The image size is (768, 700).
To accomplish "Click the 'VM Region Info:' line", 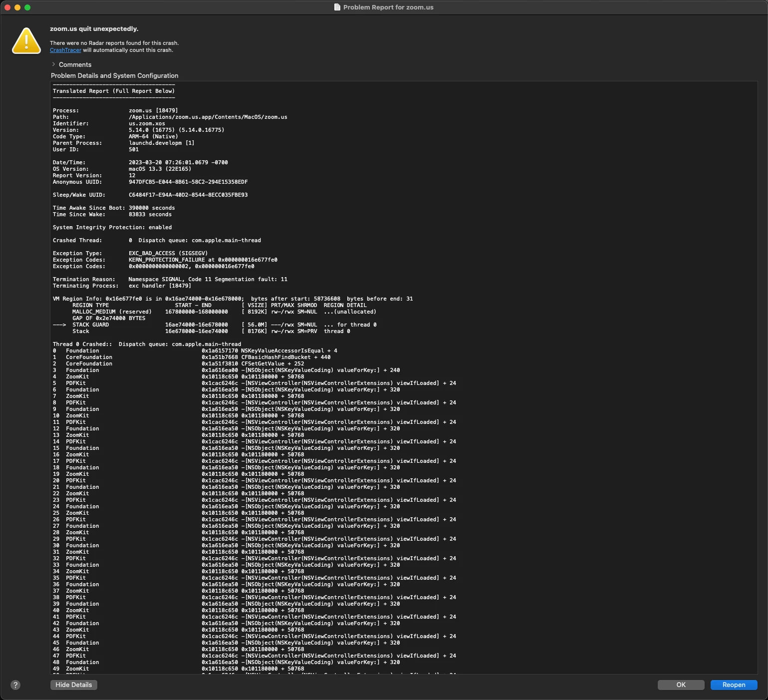I will 233,299.
